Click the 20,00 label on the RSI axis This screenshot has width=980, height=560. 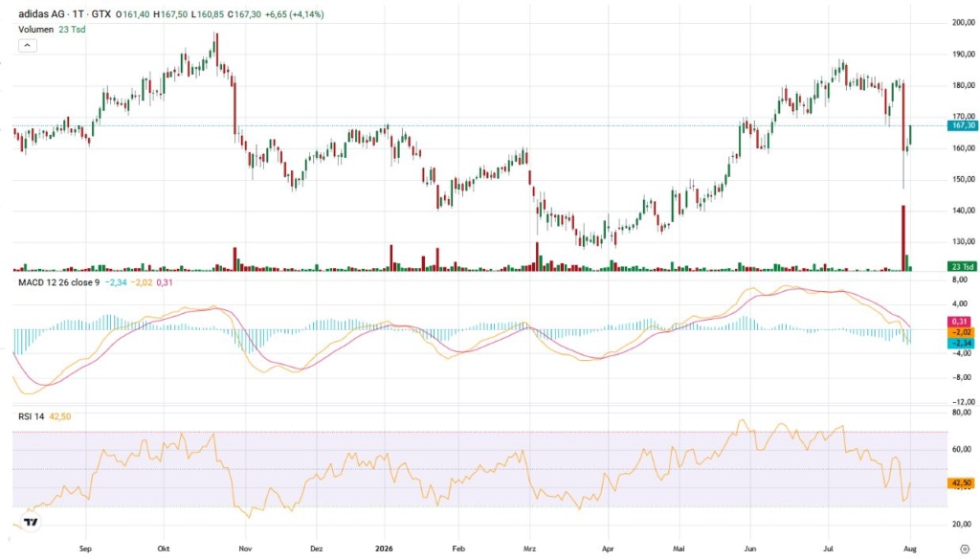(961, 525)
